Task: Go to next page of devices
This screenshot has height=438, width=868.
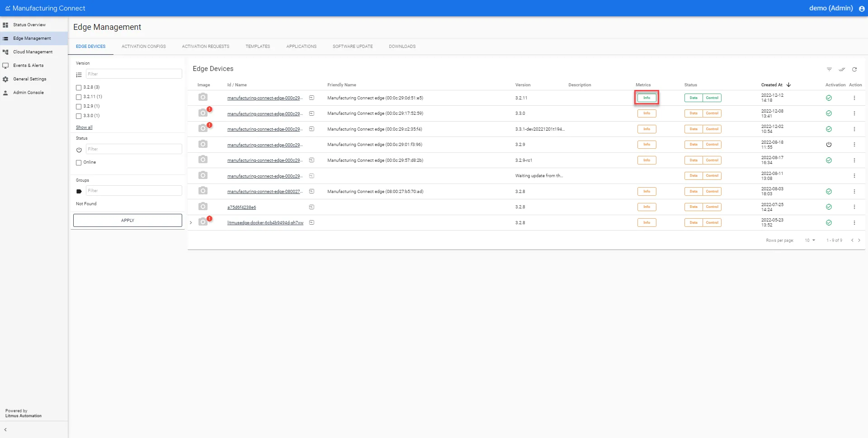Action: (x=859, y=240)
